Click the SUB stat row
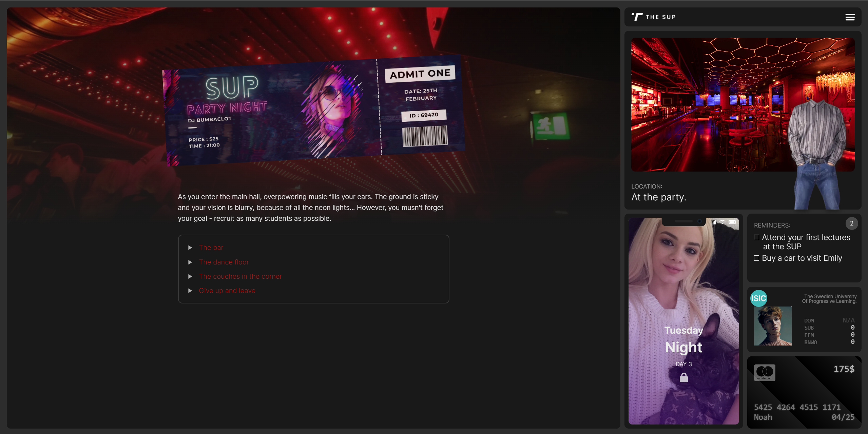 pyautogui.click(x=829, y=328)
